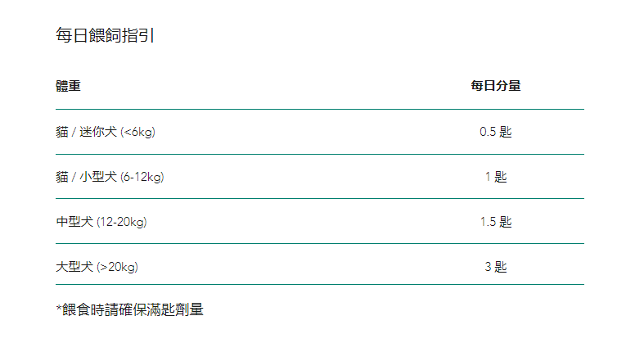Select the 每日分量 column header
Screen dimensions: 644x361
click(495, 86)
